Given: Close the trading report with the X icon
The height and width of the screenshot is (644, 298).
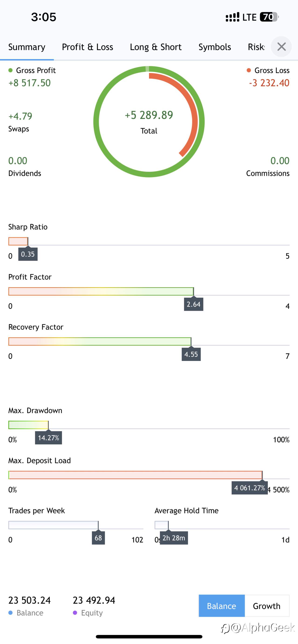Looking at the screenshot, I should pyautogui.click(x=281, y=47).
